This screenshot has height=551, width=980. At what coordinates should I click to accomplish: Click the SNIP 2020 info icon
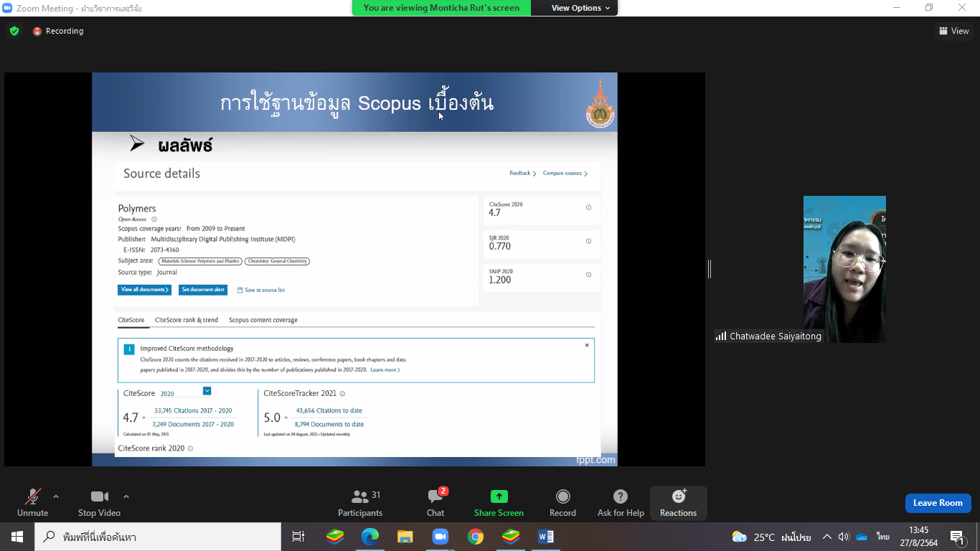point(588,275)
